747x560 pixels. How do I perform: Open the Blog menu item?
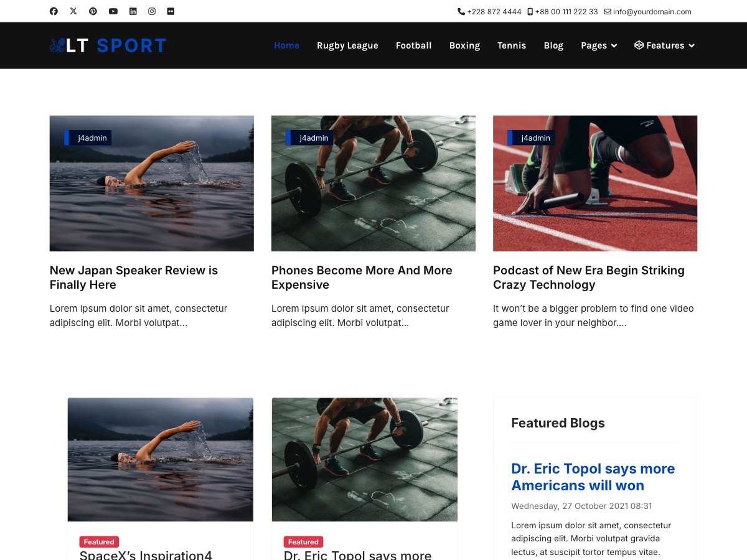(x=553, y=45)
